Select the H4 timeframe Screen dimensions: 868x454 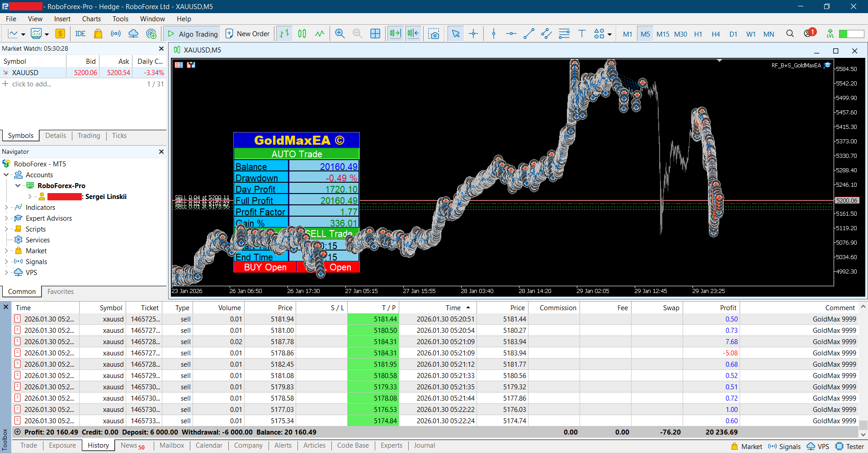point(716,34)
